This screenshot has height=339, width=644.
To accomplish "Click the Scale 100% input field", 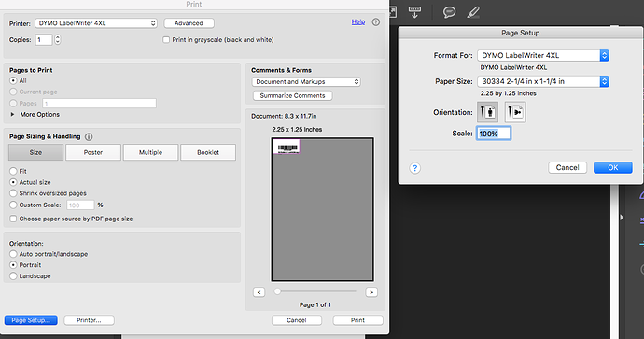I will (x=494, y=134).
